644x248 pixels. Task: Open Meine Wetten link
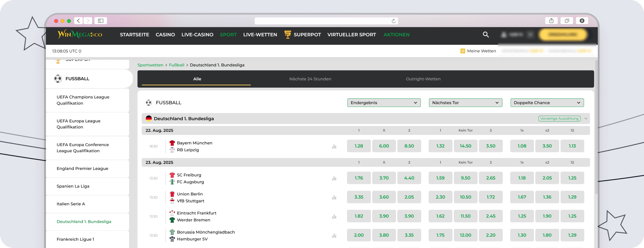tap(482, 51)
